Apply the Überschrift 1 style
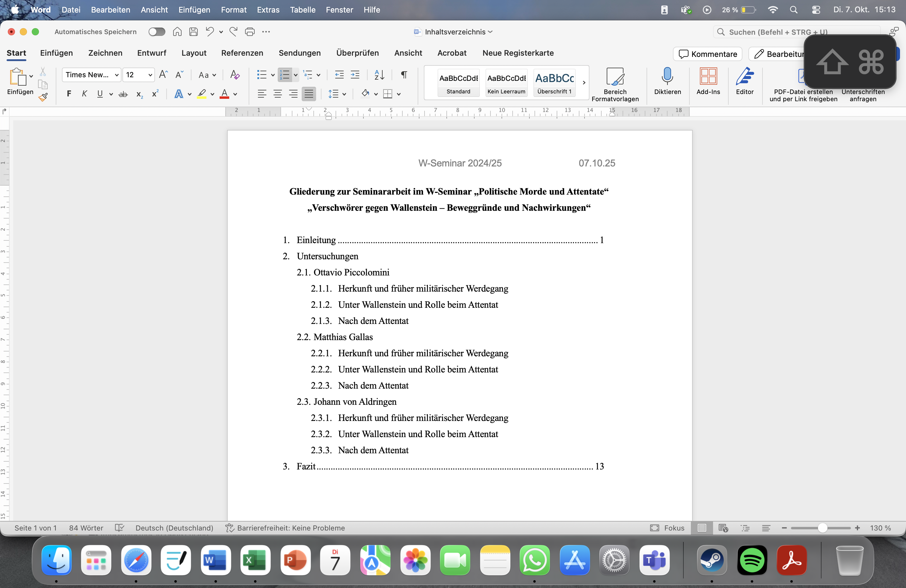 [x=554, y=83]
